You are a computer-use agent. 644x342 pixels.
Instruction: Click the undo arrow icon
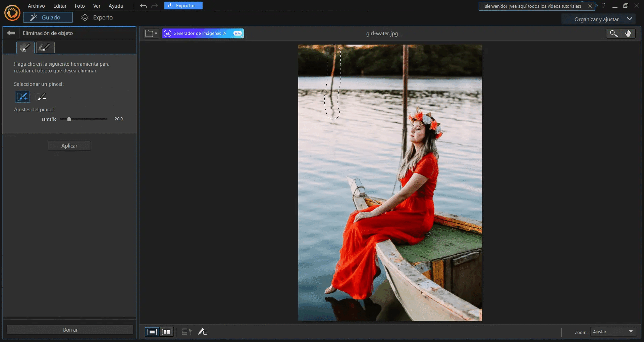point(144,6)
